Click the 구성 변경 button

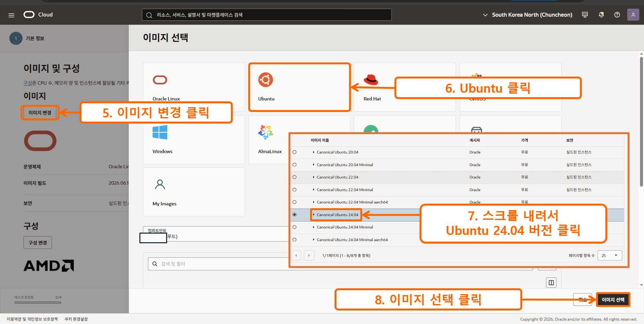tap(38, 243)
